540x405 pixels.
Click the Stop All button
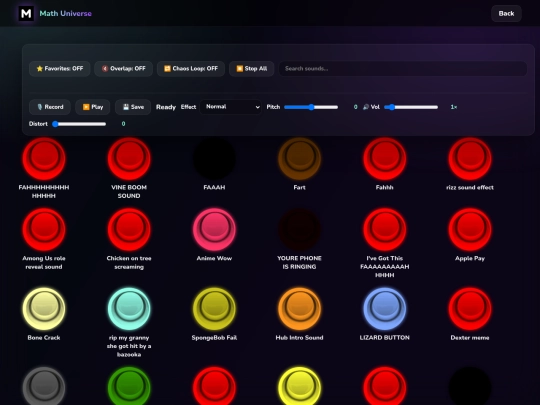point(251,69)
